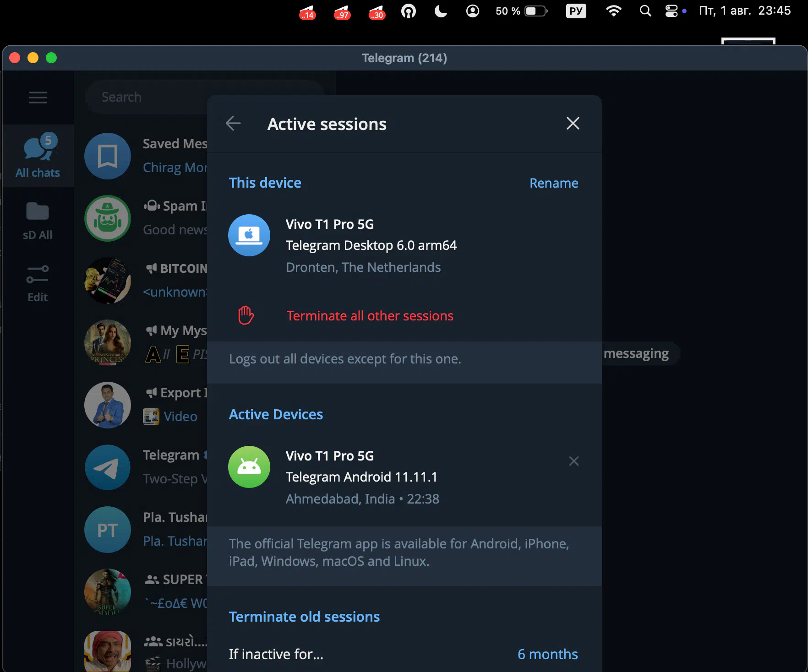Click the If inactive for… row label
The width and height of the screenshot is (808, 672).
tap(276, 654)
